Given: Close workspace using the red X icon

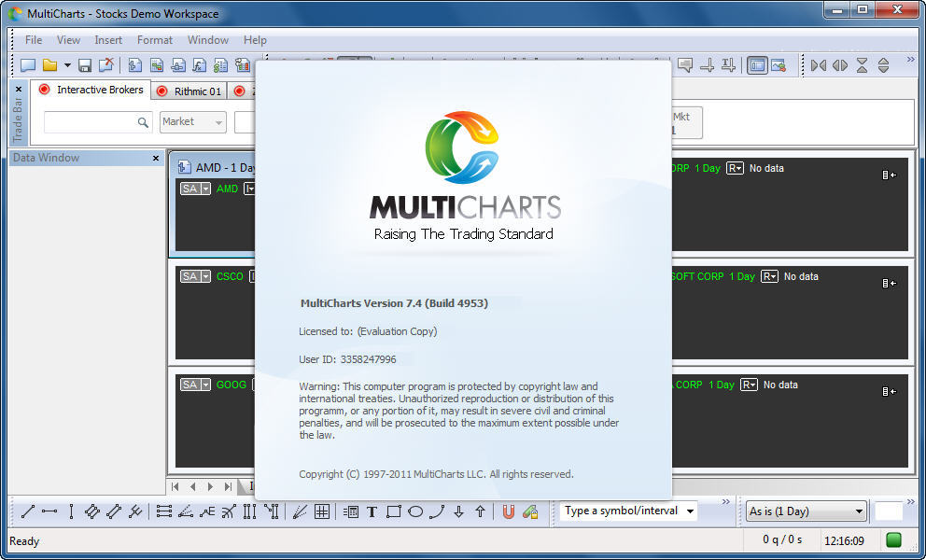Looking at the screenshot, I should pyautogui.click(x=106, y=65).
